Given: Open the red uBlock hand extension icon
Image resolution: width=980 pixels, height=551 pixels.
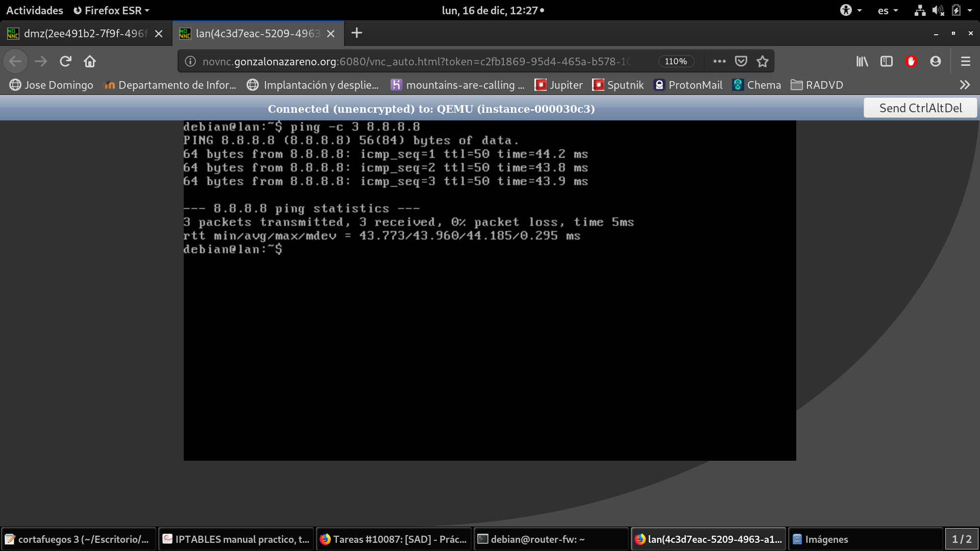Looking at the screenshot, I should 911,61.
